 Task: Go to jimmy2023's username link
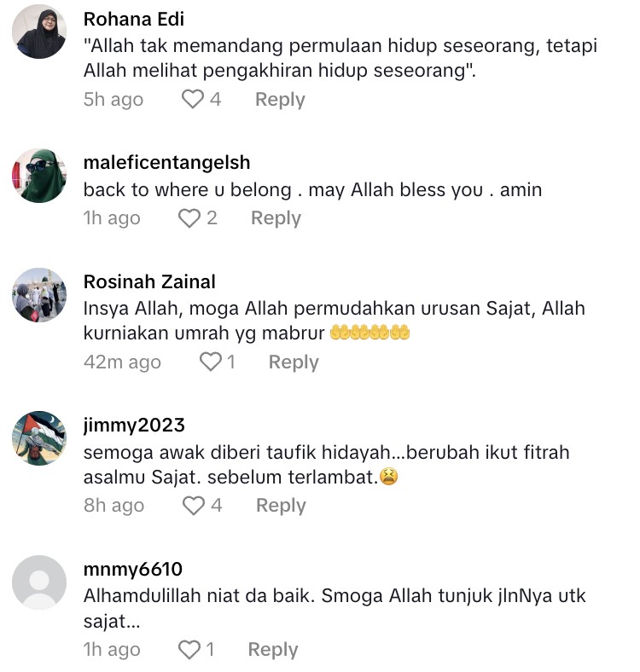point(134,426)
